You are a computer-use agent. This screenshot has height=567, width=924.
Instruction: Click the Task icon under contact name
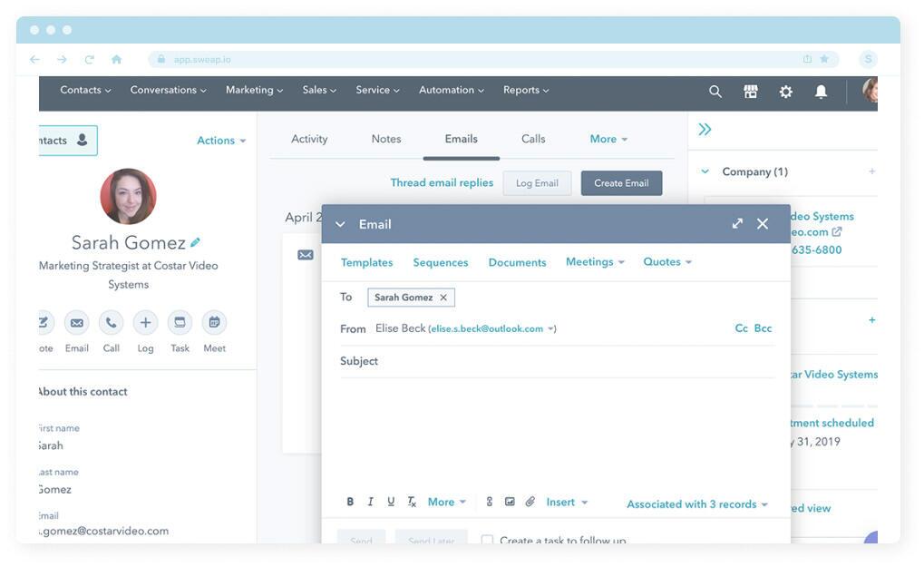(x=180, y=323)
